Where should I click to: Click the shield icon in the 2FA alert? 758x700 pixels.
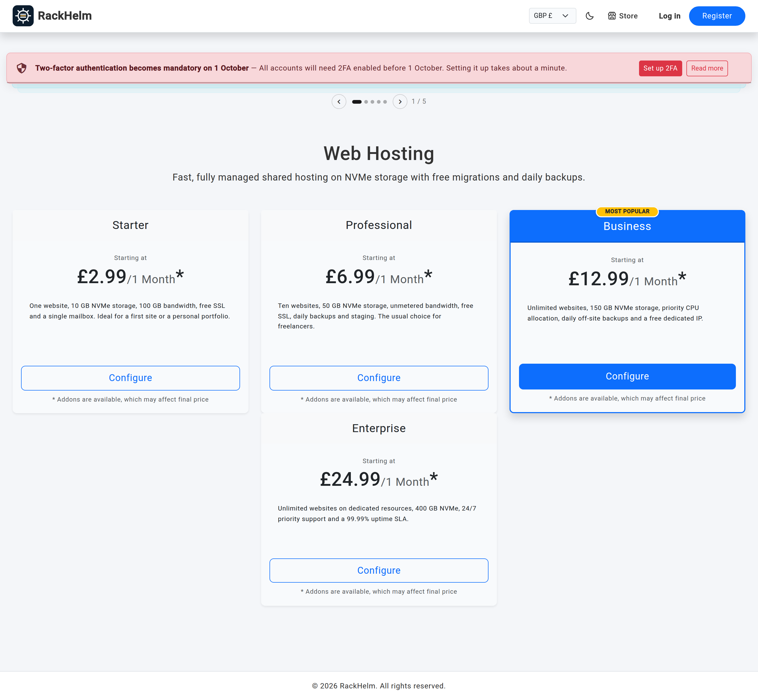[22, 68]
